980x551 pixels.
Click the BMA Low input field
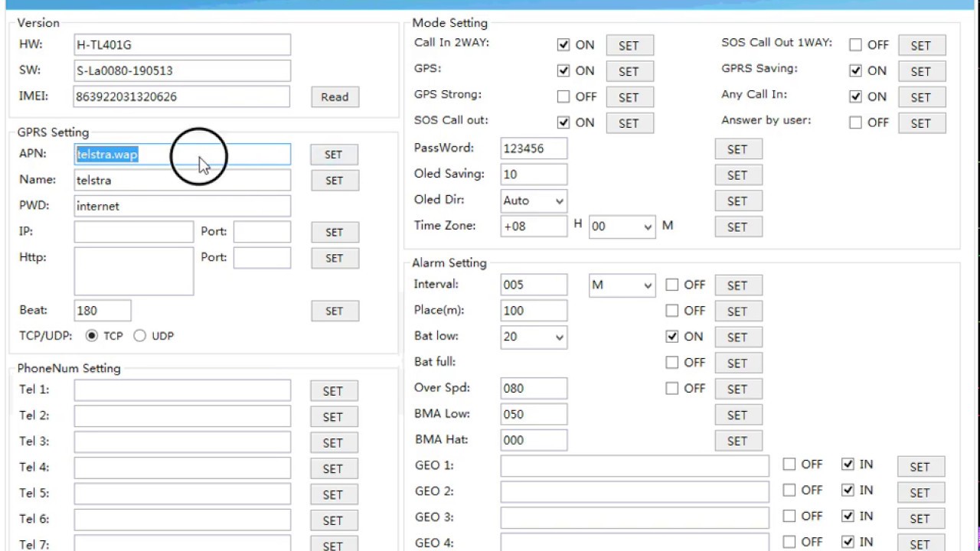click(534, 415)
